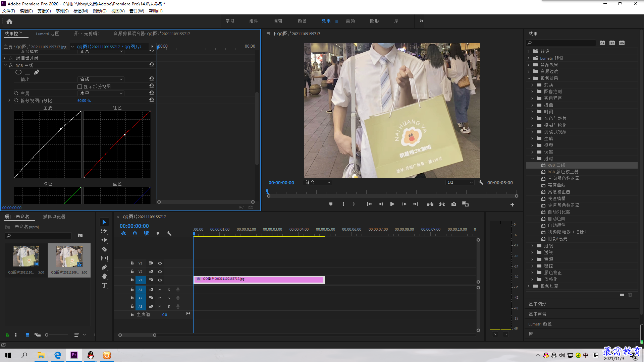Image resolution: width=644 pixels, height=362 pixels.
Task: Click the Extract button in program monitor
Action: coord(442,204)
